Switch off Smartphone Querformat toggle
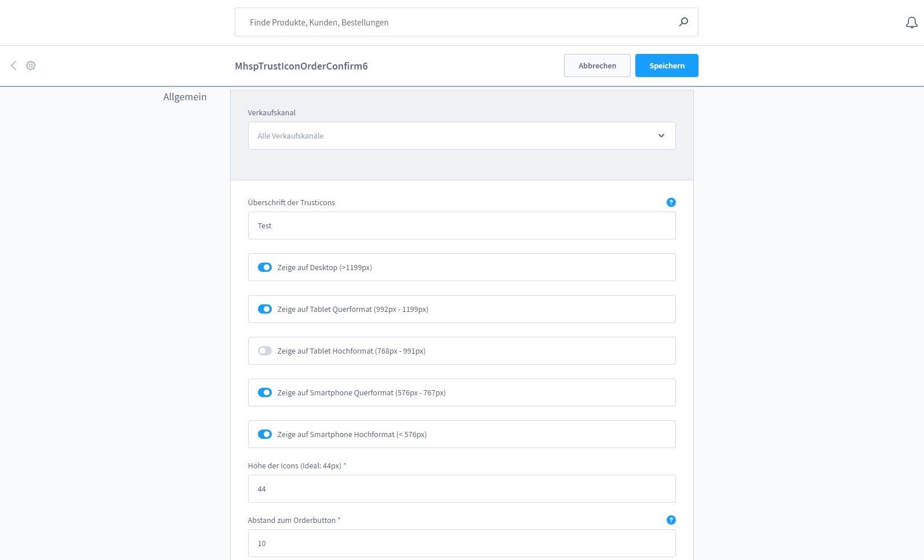 [264, 392]
